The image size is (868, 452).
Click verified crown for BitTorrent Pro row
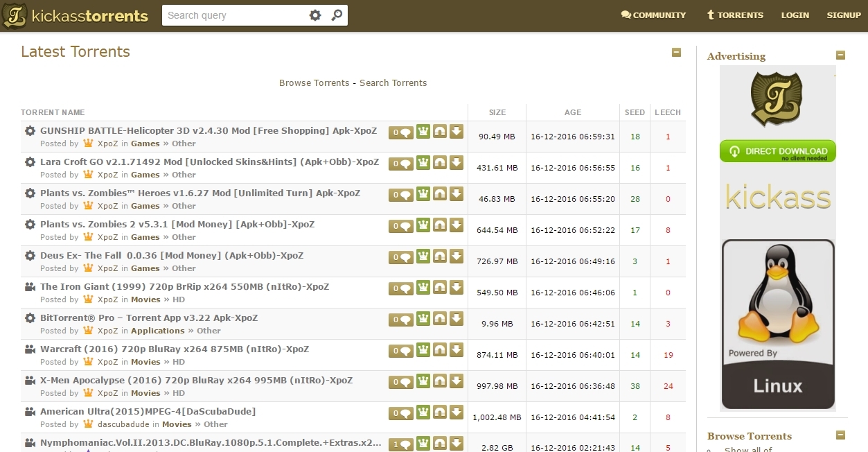[x=423, y=319]
